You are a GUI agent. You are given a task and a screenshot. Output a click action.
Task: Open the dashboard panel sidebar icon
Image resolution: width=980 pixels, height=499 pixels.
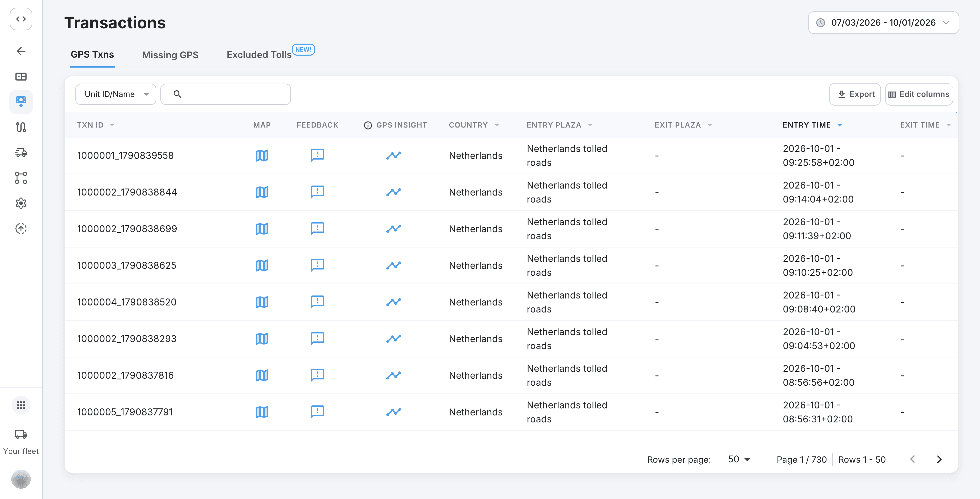21,77
